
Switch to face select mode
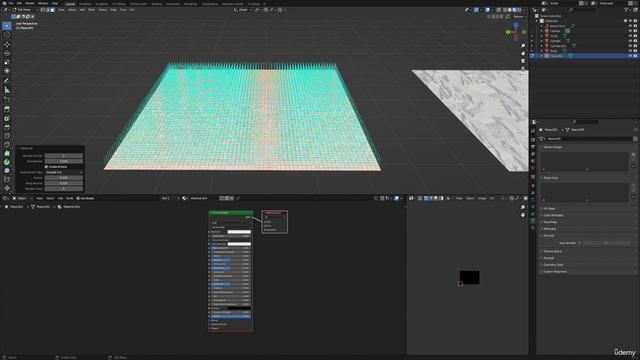coord(53,10)
